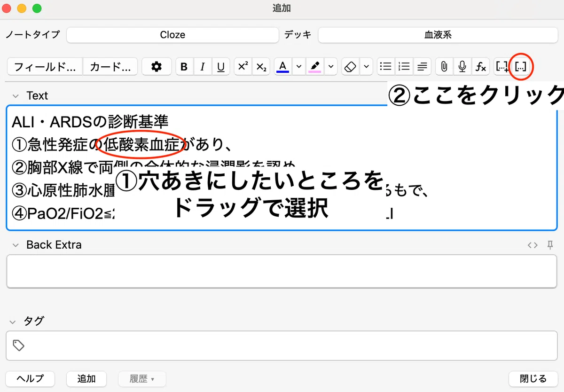Screen dimensions: 564x392
Task: Apply the pink highlight color
Action: (x=315, y=67)
